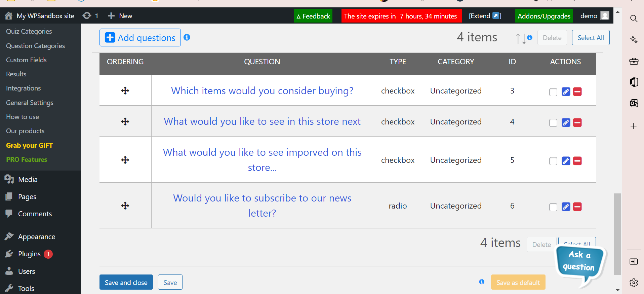Click the red delete icon for question ID 4
Viewport: 644px width, 294px height.
(x=577, y=122)
